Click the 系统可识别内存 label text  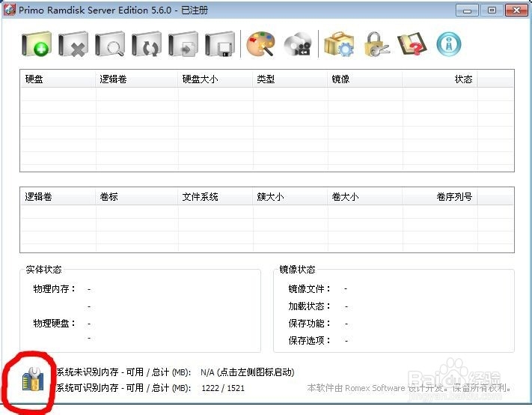click(x=88, y=388)
